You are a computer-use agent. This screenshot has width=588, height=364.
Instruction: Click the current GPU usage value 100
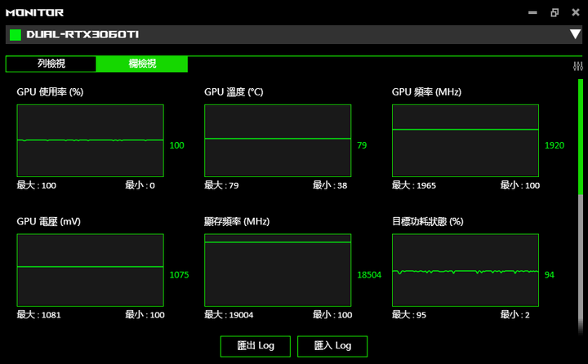tap(176, 145)
